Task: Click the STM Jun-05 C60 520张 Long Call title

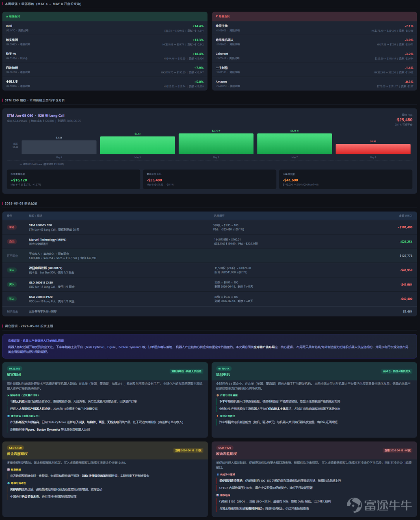Action: [36, 116]
